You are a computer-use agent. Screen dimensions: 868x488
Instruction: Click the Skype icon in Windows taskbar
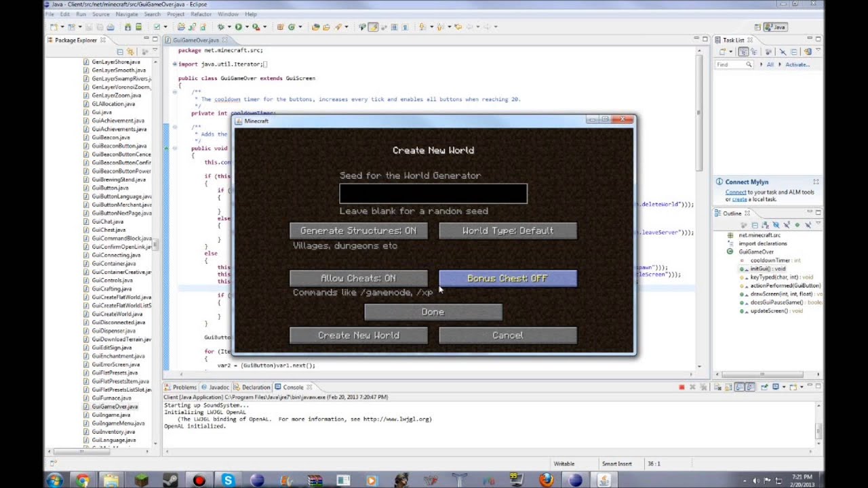(228, 481)
